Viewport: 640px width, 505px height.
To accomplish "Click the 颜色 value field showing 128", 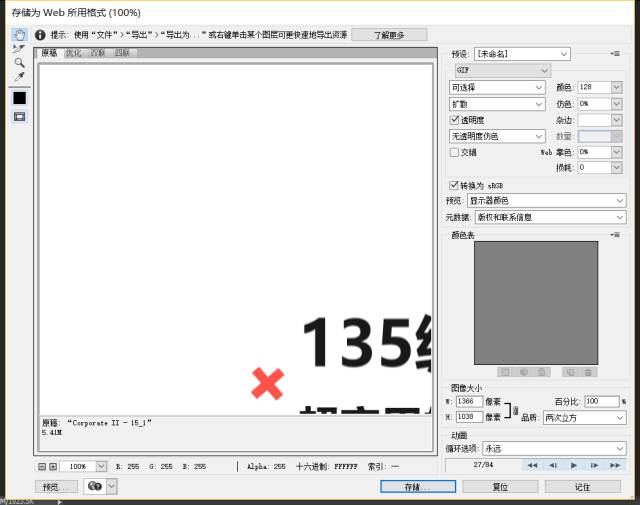I will click(x=594, y=87).
